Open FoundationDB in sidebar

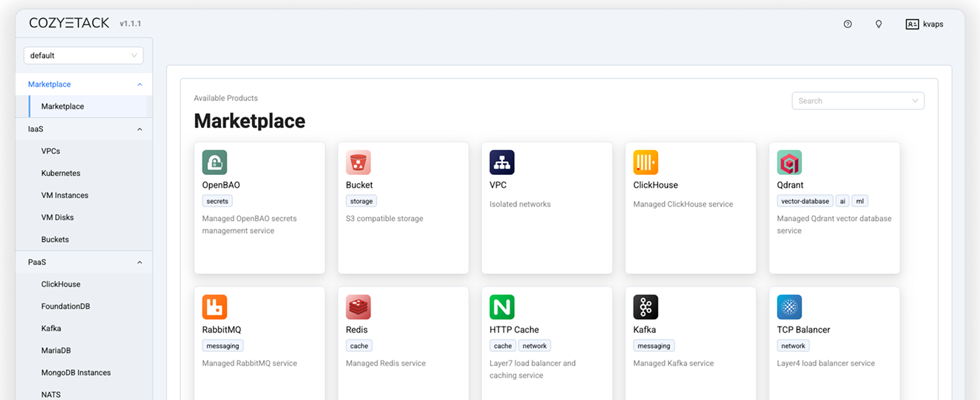click(66, 306)
